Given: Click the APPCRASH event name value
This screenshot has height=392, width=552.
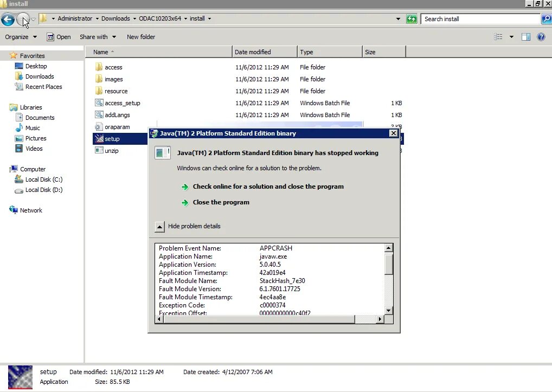Looking at the screenshot, I should pos(275,248).
